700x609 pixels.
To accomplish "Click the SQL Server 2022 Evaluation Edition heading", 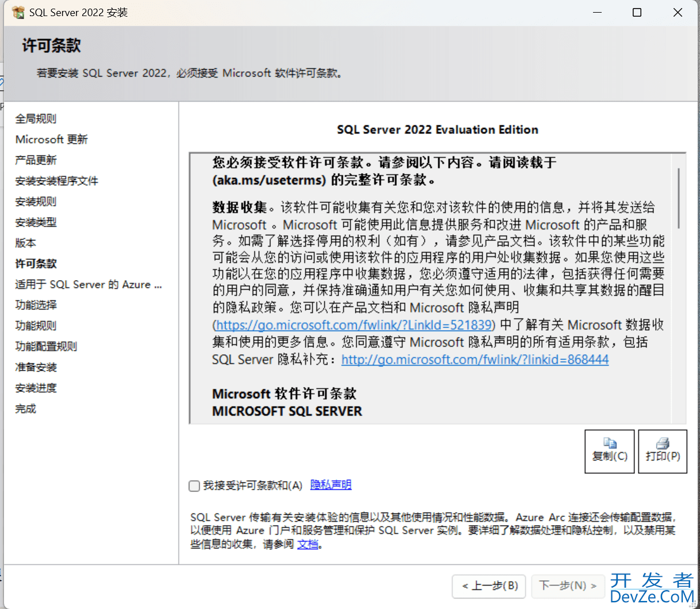I will pos(438,129).
